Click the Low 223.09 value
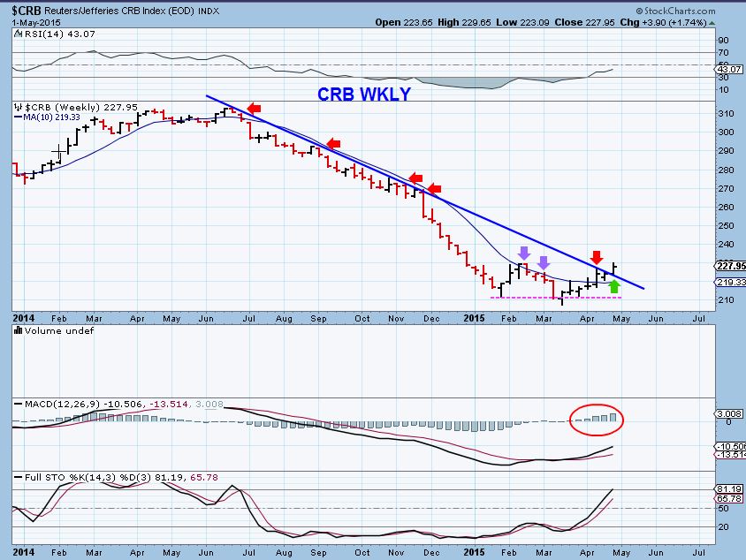746x560 pixels. pos(523,22)
